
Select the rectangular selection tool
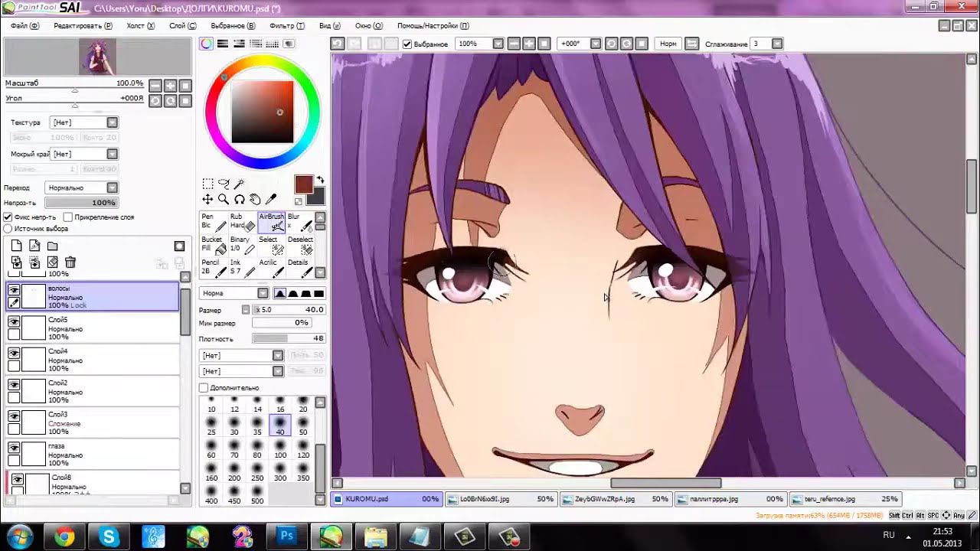tap(207, 184)
